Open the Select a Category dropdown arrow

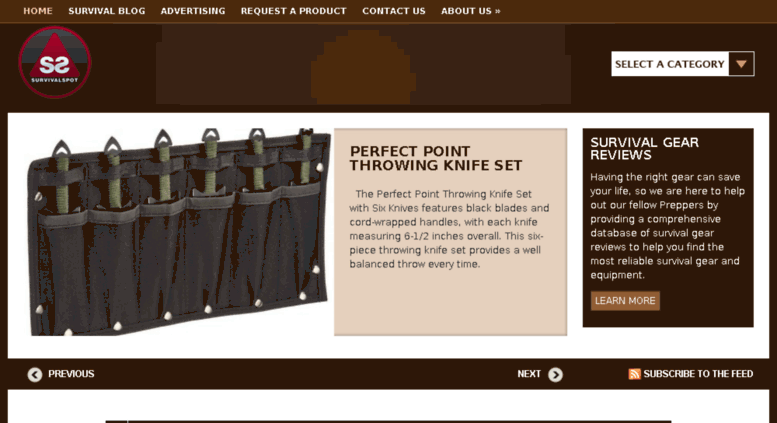tap(741, 64)
